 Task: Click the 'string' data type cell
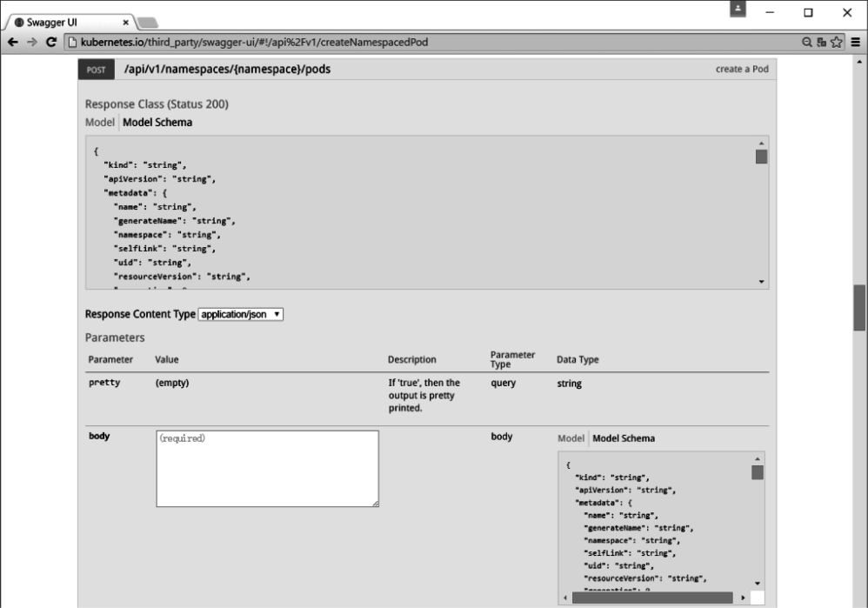pyautogui.click(x=569, y=384)
